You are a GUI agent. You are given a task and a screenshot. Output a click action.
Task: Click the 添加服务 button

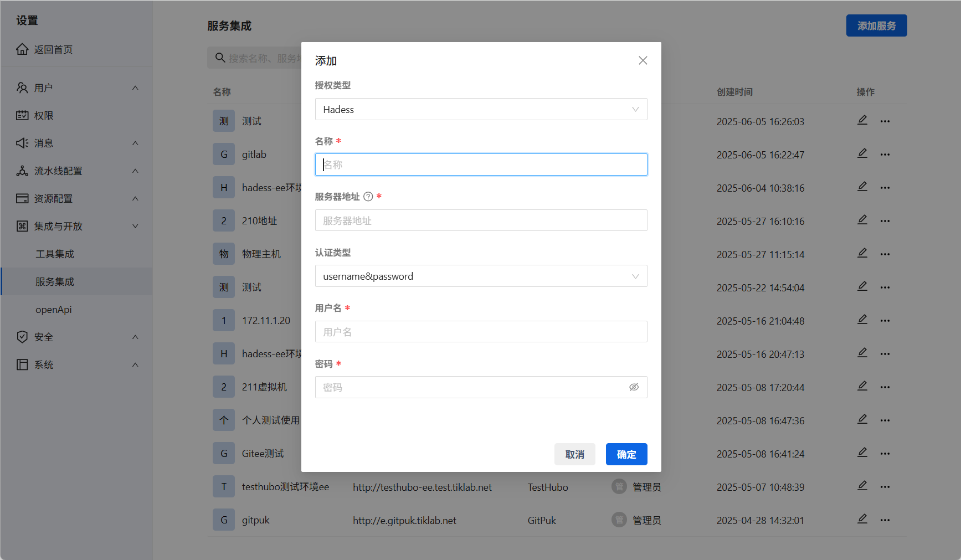(876, 25)
